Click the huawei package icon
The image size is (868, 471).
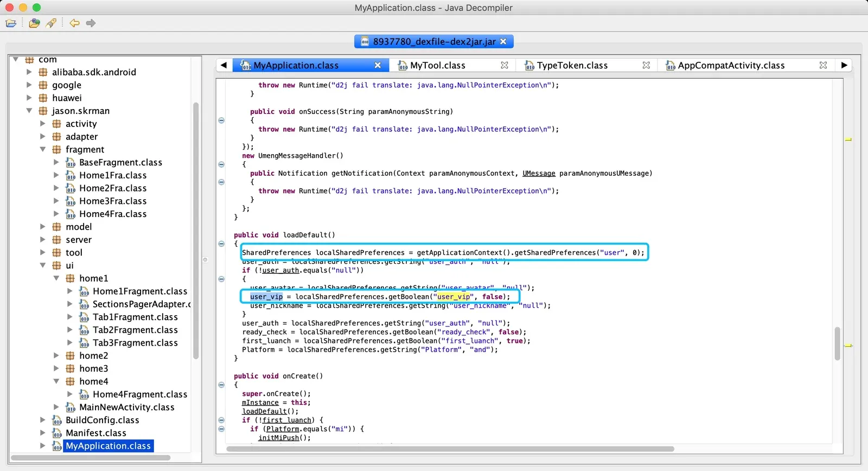point(43,98)
